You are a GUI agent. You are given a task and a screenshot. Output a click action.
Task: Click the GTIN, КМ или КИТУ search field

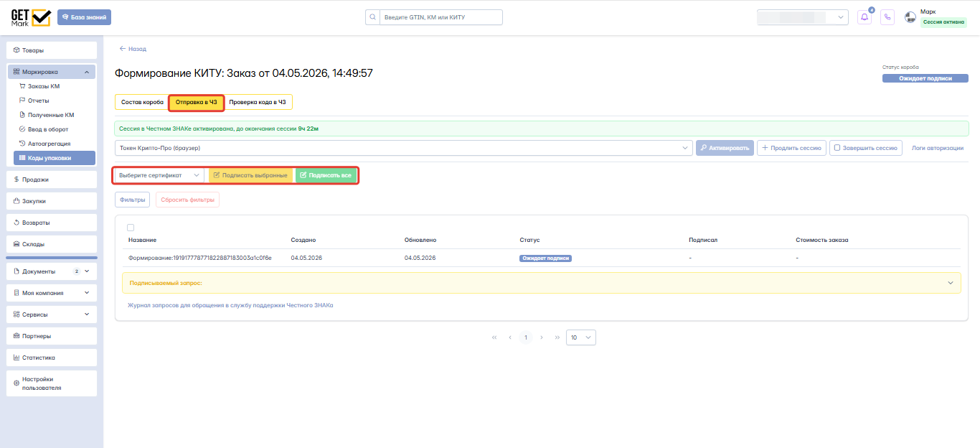click(x=440, y=17)
